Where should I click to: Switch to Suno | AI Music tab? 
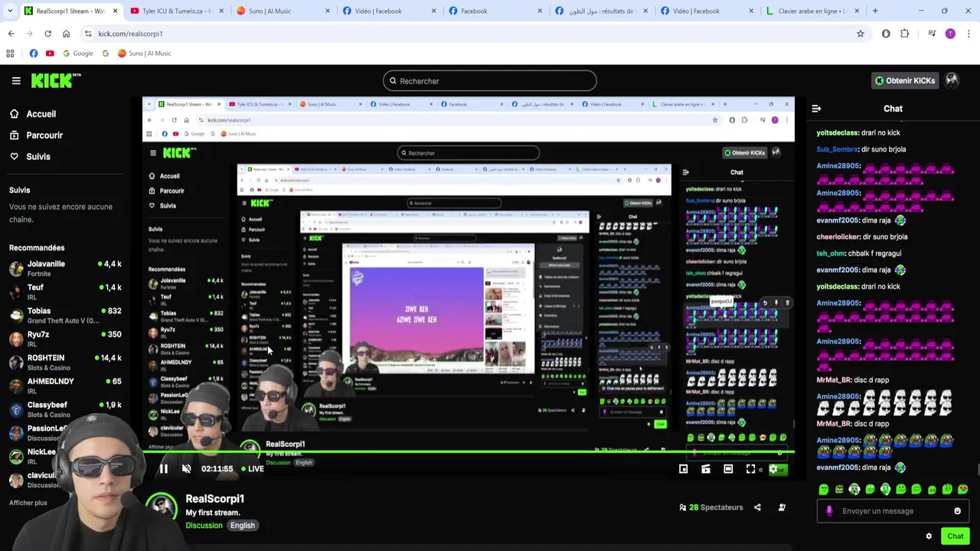[282, 11]
